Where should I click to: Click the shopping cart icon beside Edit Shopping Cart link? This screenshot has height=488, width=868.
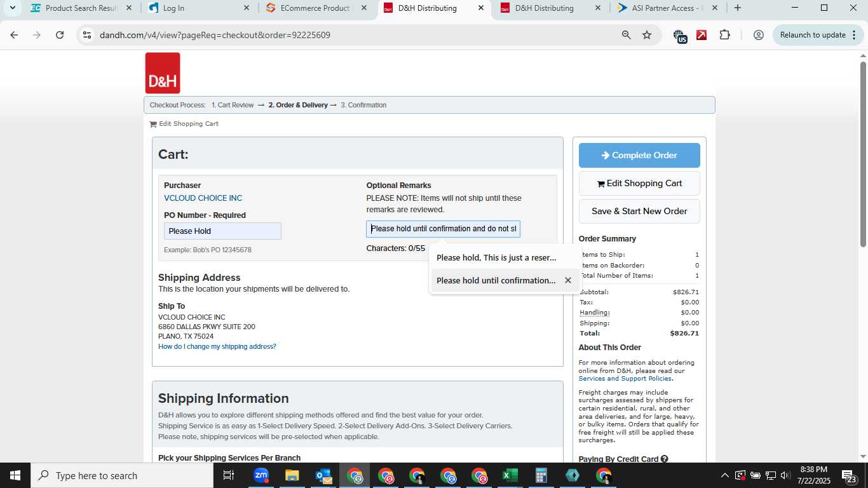tap(153, 124)
